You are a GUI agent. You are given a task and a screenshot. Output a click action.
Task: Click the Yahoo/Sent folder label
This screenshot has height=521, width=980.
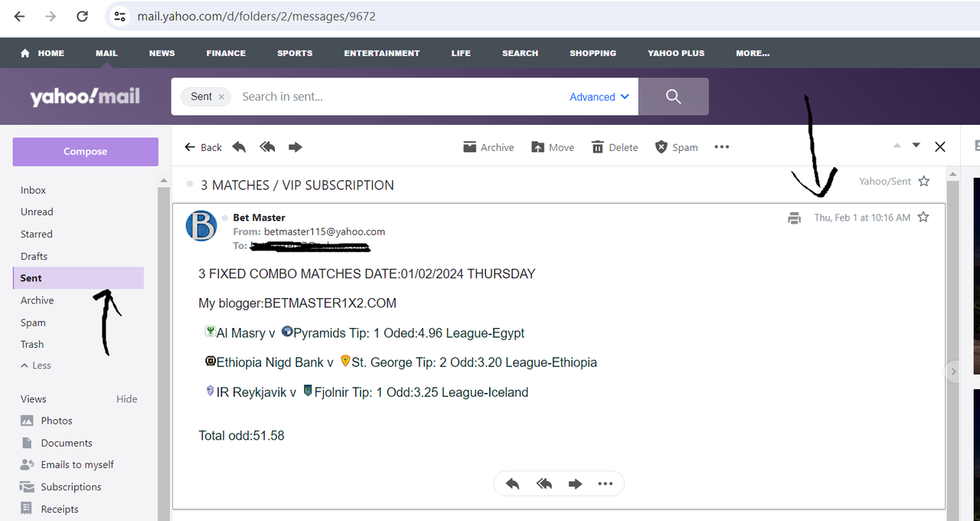coord(885,182)
